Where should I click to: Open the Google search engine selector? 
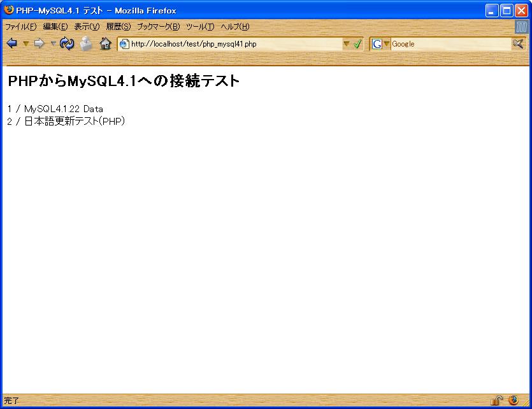(x=380, y=44)
